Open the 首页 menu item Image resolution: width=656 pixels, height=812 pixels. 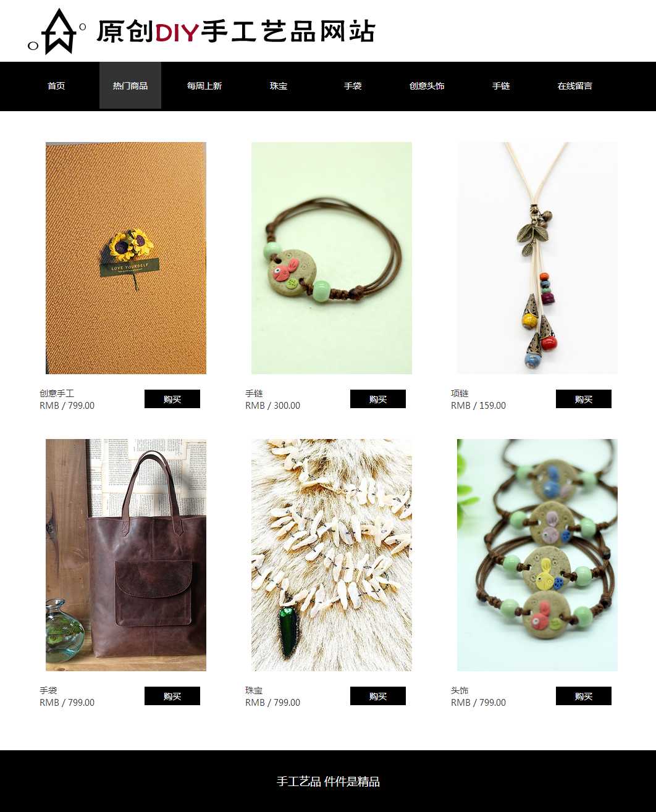tap(56, 86)
